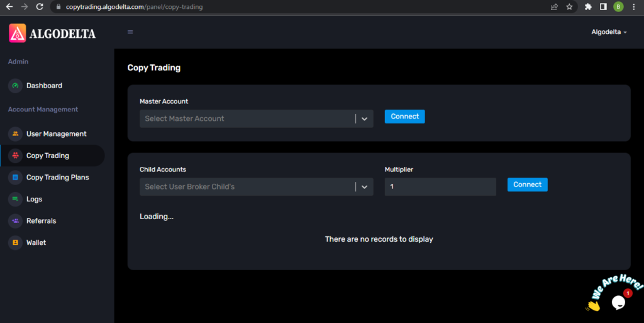The image size is (644, 323).
Task: Click the Dashboard gauge icon in sidebar
Action: point(15,86)
